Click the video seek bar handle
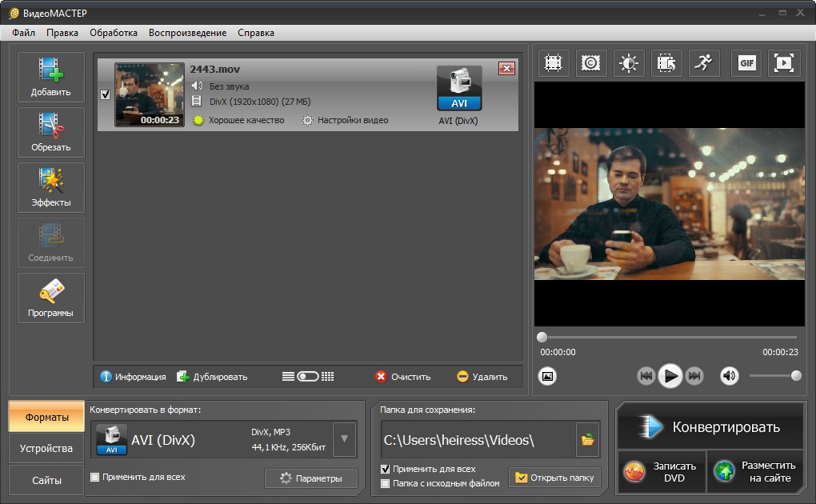Viewport: 816px width, 504px height. (x=542, y=337)
